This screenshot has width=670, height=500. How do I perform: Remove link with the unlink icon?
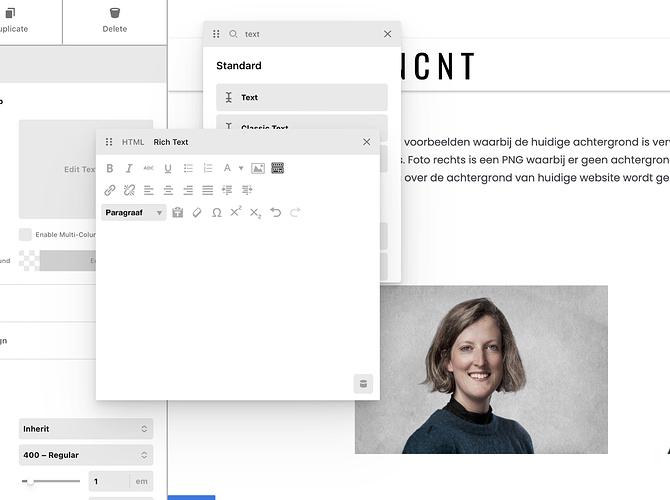(x=129, y=190)
